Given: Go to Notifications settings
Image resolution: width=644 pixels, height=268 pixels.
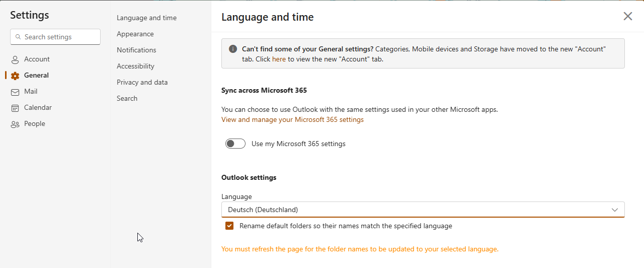Looking at the screenshot, I should click(136, 50).
